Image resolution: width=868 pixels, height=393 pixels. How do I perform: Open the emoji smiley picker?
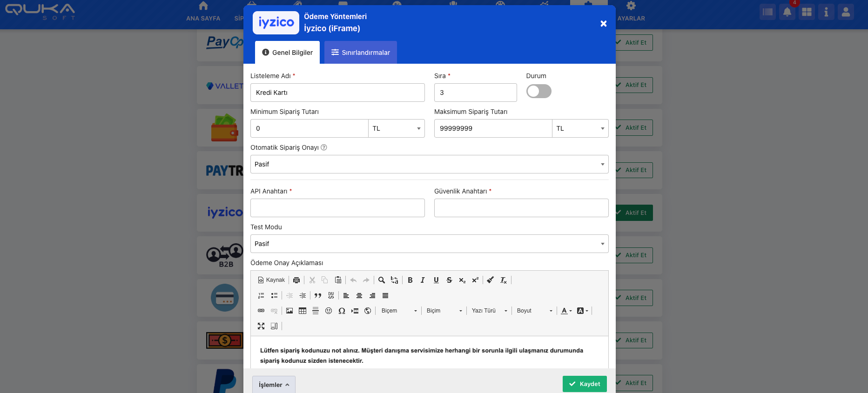(329, 311)
